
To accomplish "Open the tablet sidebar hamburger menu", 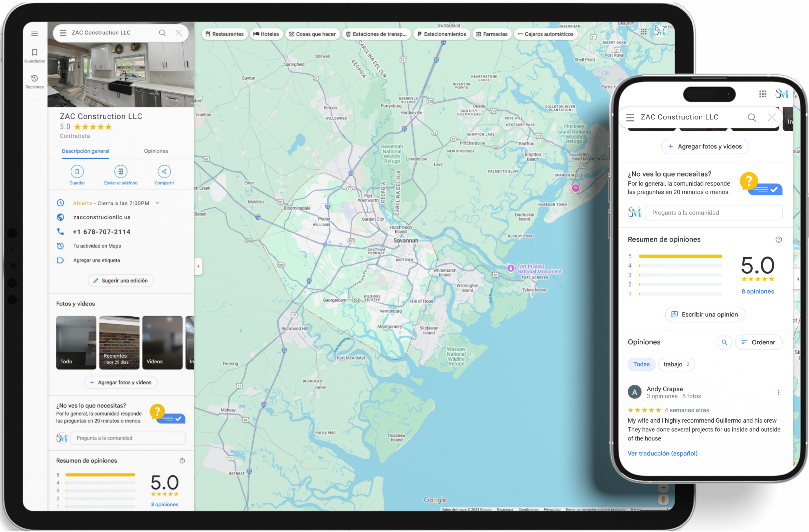I will click(x=35, y=34).
